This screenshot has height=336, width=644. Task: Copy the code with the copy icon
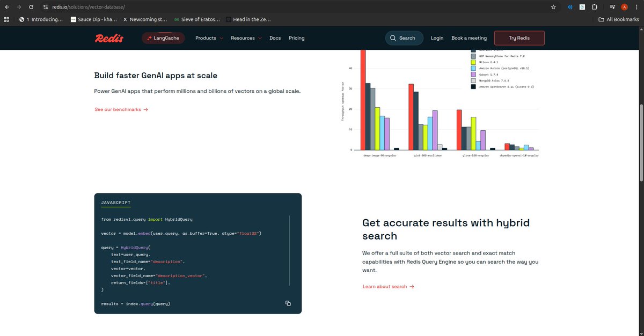(x=288, y=303)
